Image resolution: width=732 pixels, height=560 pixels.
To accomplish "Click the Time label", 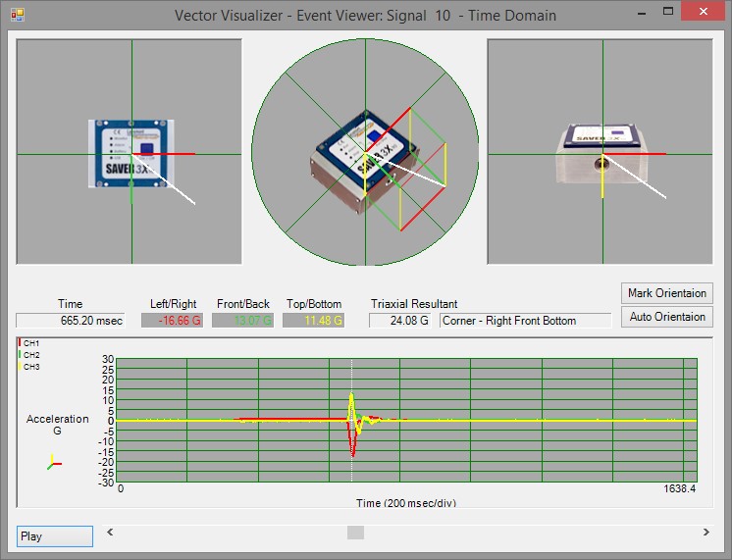I will point(70,304).
